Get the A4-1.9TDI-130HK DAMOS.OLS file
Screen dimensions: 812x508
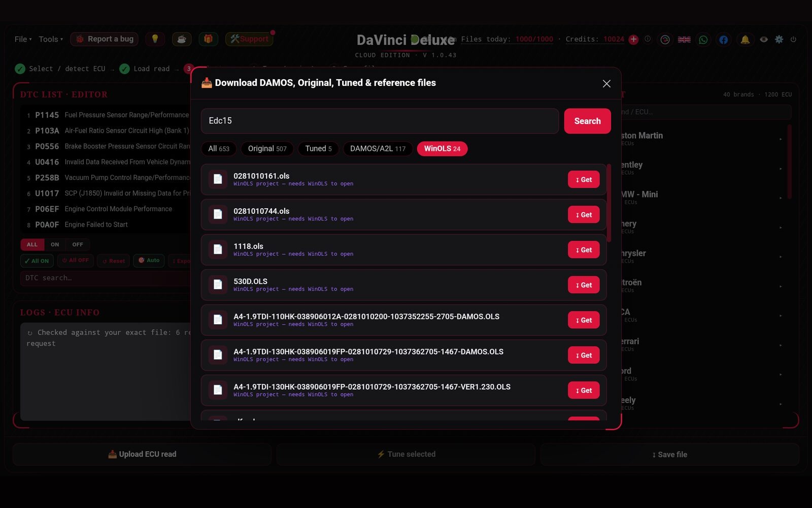(584, 355)
